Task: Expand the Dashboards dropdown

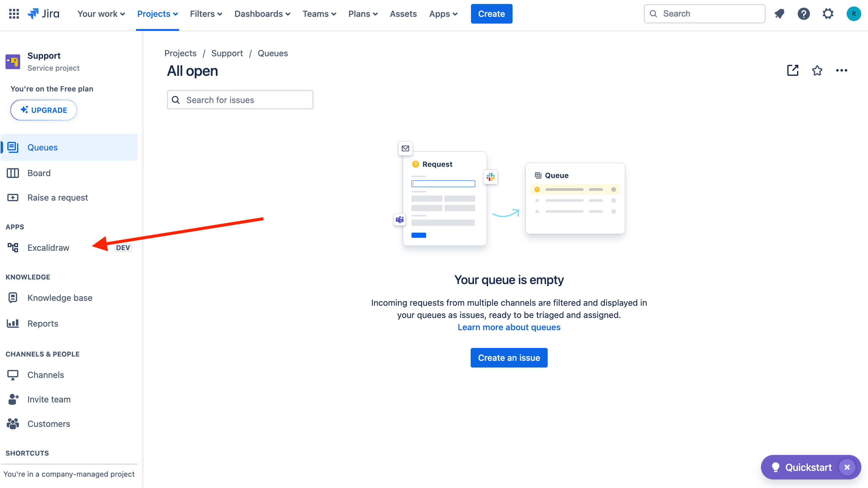Action: (x=262, y=14)
